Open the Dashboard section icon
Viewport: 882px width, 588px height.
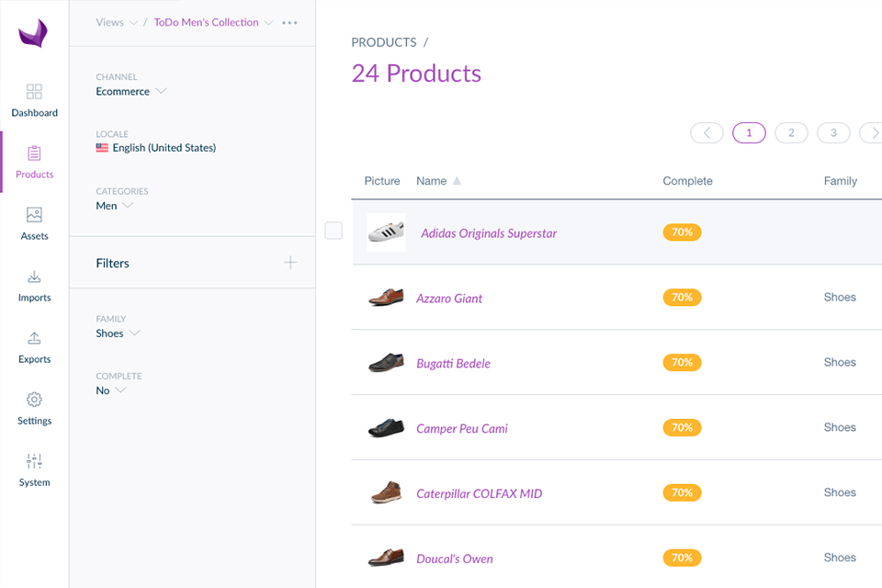tap(34, 91)
